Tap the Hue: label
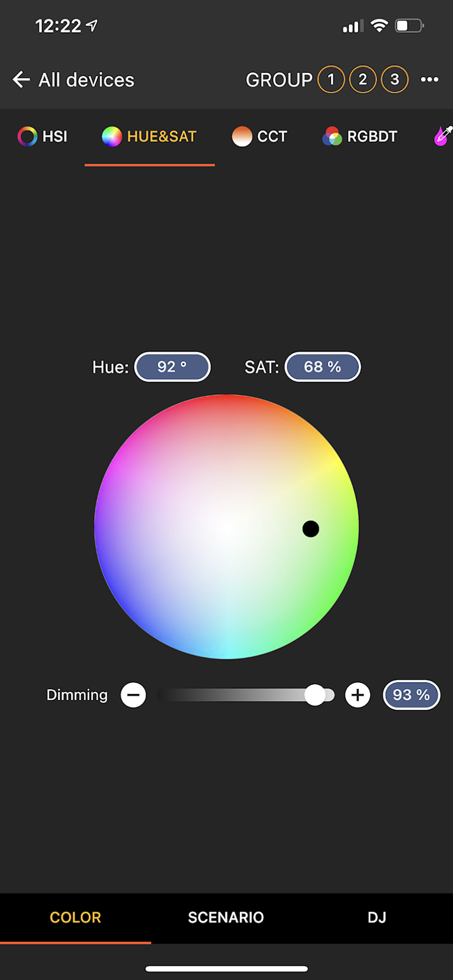The image size is (453, 980). click(111, 367)
